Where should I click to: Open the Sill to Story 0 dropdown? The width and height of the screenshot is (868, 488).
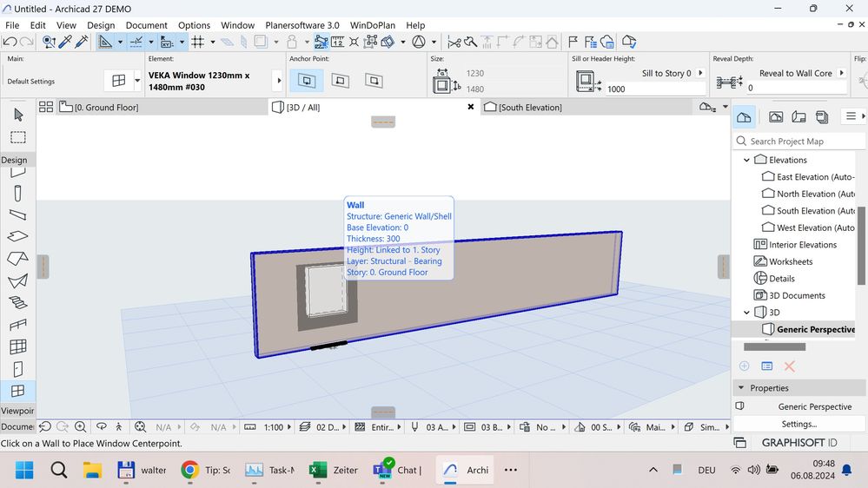coord(701,74)
